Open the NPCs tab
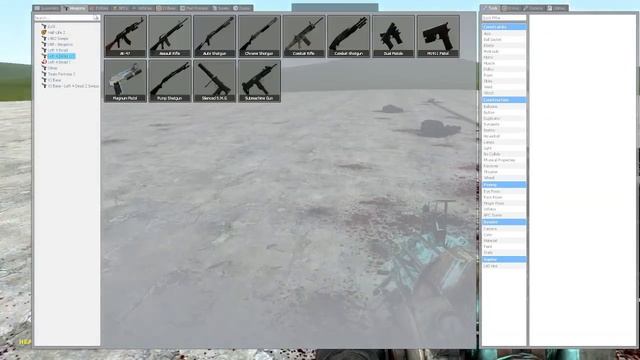This screenshot has height=360, width=640. tap(120, 8)
